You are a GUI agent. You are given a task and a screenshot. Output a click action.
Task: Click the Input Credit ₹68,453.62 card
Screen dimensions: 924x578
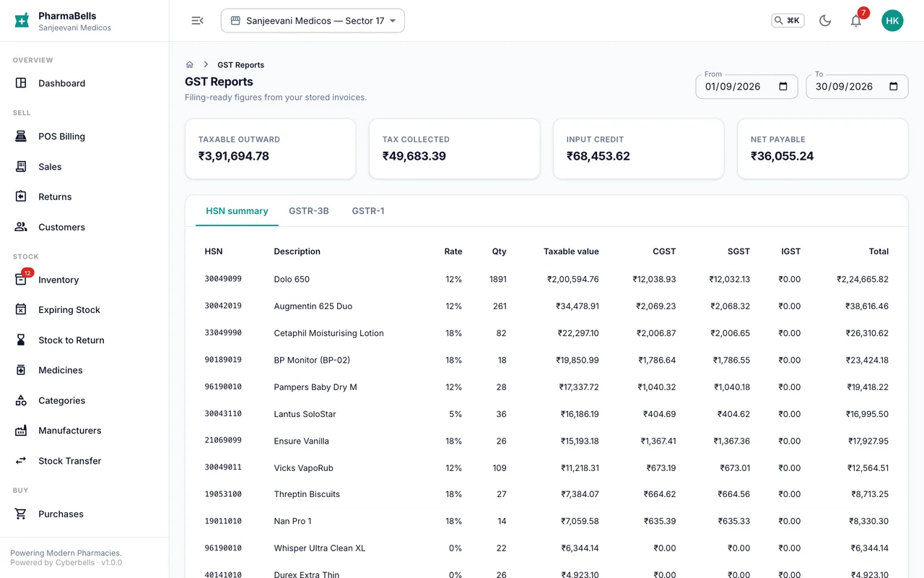pyautogui.click(x=639, y=149)
